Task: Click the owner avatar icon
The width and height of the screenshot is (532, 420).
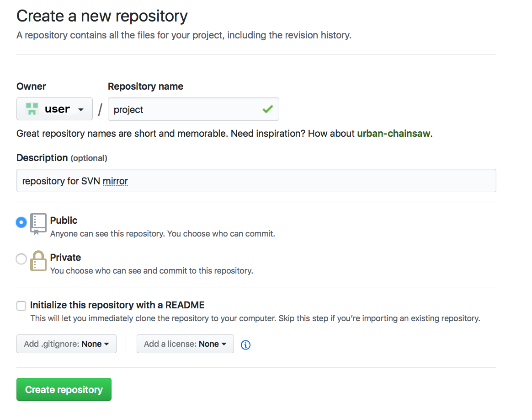Action: 32,109
